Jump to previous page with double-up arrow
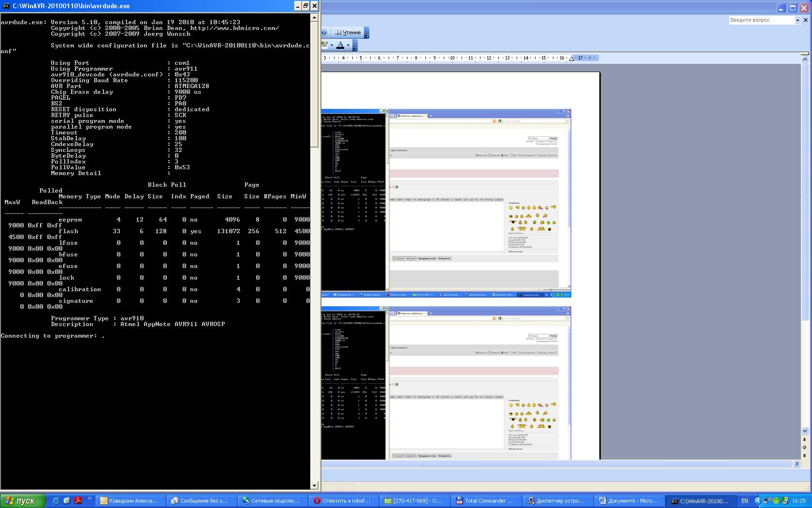Screen dimensions: 812x508 click(805, 439)
